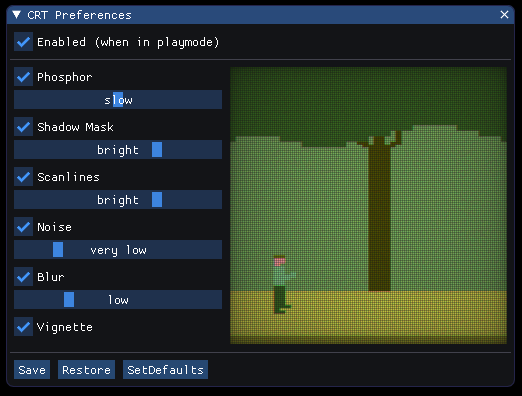The image size is (522, 396).
Task: Click the Phosphor slider set to slow
Action: [x=118, y=100]
